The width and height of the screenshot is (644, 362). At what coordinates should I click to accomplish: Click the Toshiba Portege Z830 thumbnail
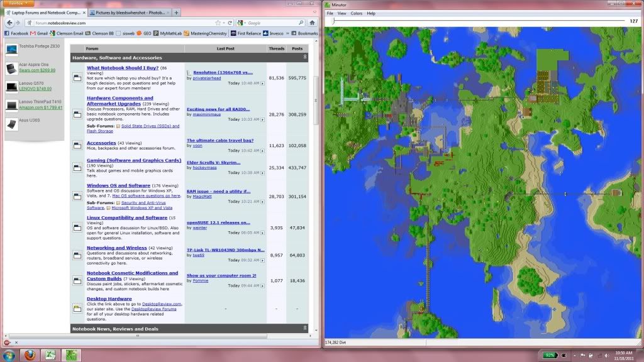[x=11, y=49]
